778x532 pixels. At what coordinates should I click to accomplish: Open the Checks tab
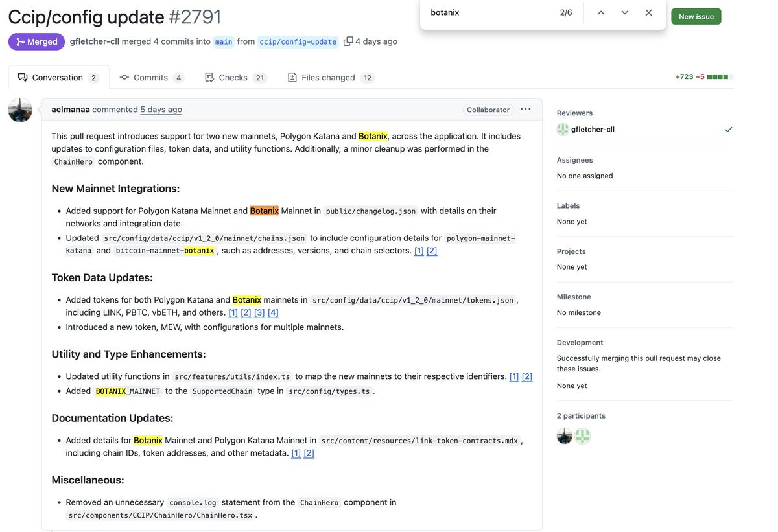tap(235, 77)
